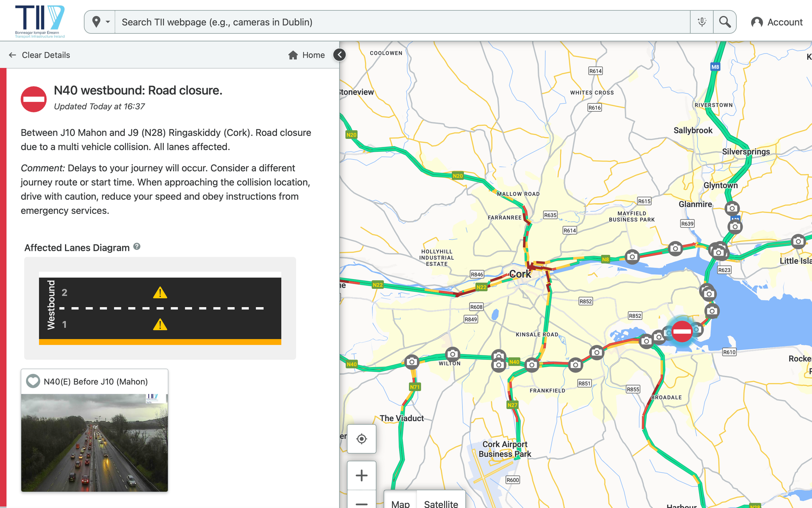Click the camera icon near Glanmire
This screenshot has height=508, width=812.
click(732, 209)
